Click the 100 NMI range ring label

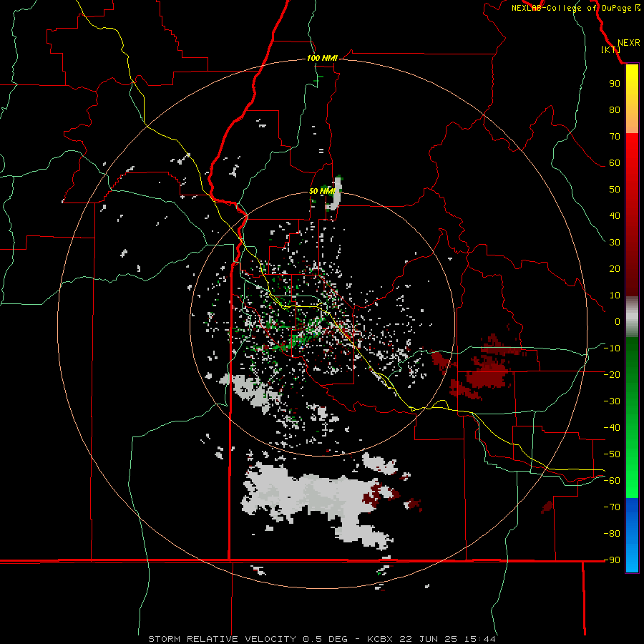(322, 58)
